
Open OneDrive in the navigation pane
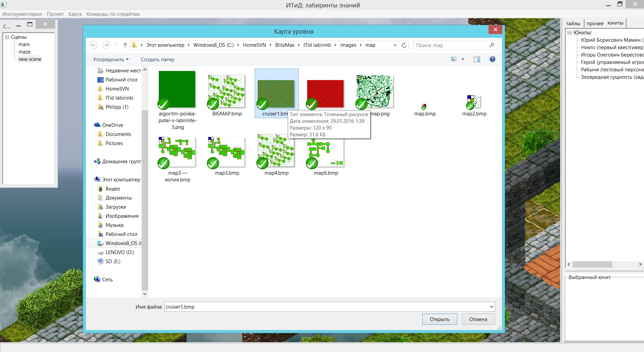point(109,125)
